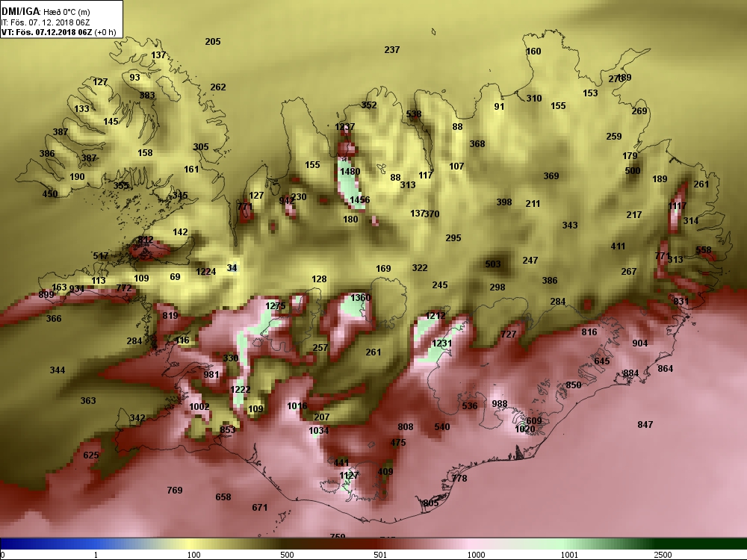Click the map value '625'
This screenshot has height=560, width=747.
pyautogui.click(x=91, y=455)
